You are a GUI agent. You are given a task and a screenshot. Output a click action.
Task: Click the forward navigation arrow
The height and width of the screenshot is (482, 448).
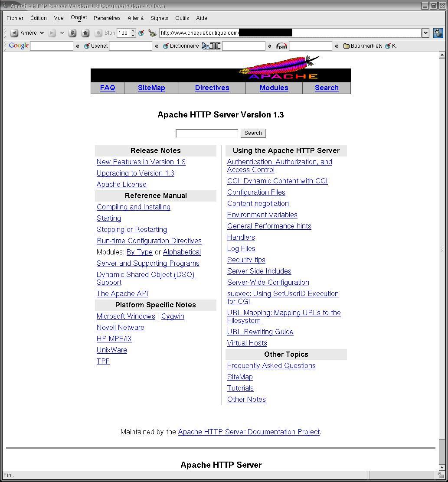[x=52, y=33]
